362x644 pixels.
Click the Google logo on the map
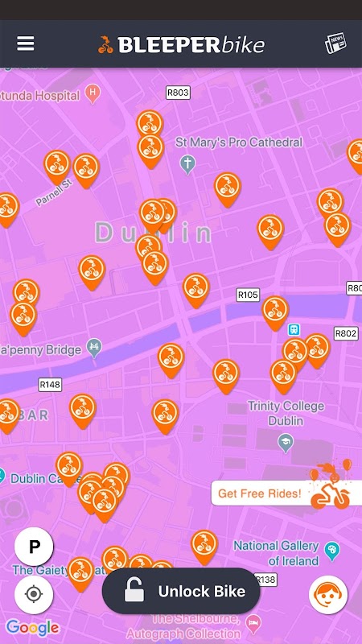(x=33, y=627)
